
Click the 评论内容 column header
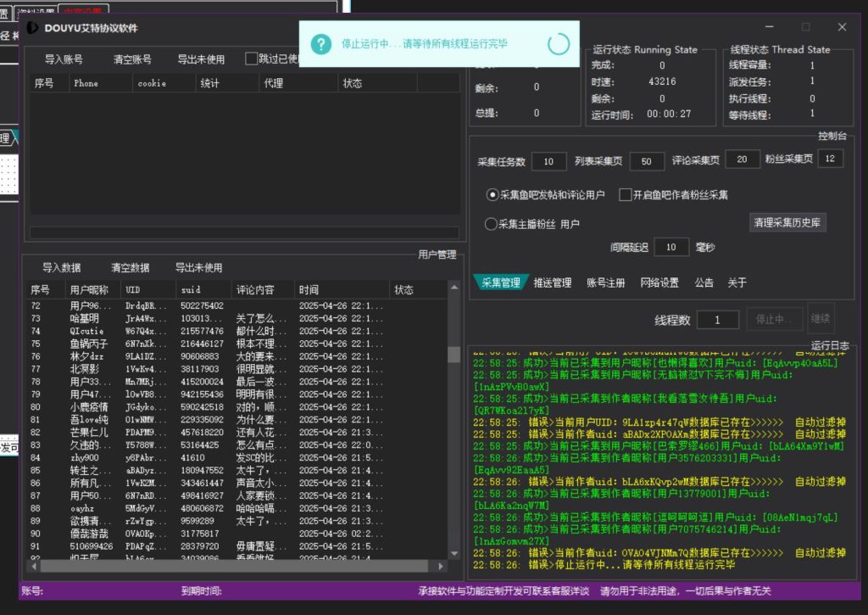(x=255, y=289)
